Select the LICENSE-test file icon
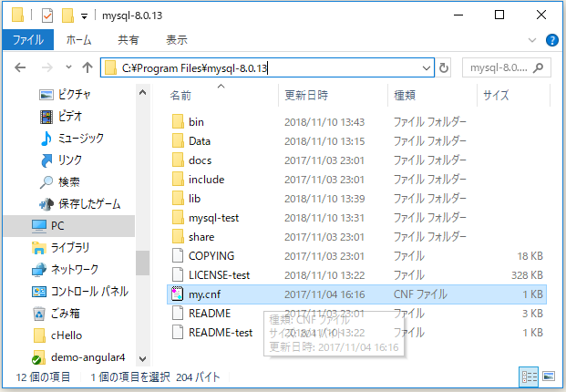Viewport: 566px width, 392px height. click(x=178, y=274)
